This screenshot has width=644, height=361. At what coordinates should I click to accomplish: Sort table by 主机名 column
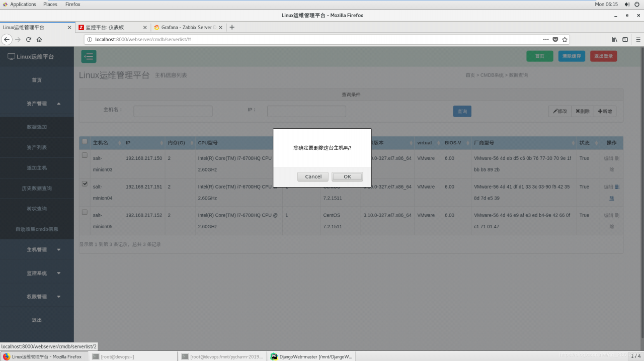[x=107, y=143]
